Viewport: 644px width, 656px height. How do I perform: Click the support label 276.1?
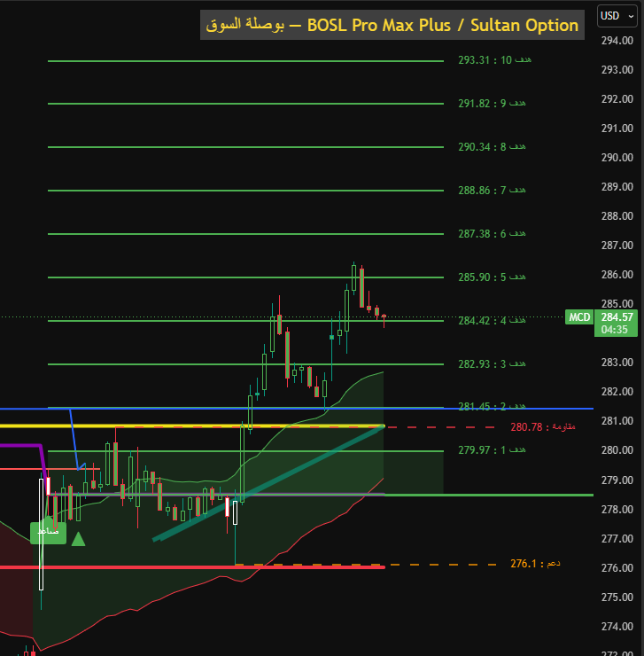click(535, 564)
